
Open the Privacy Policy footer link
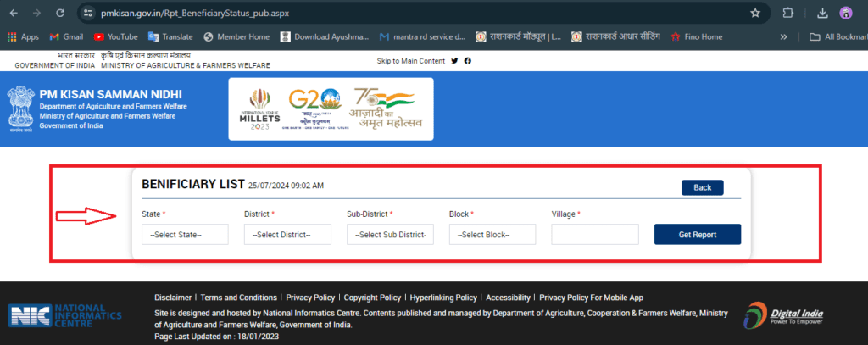tap(310, 298)
